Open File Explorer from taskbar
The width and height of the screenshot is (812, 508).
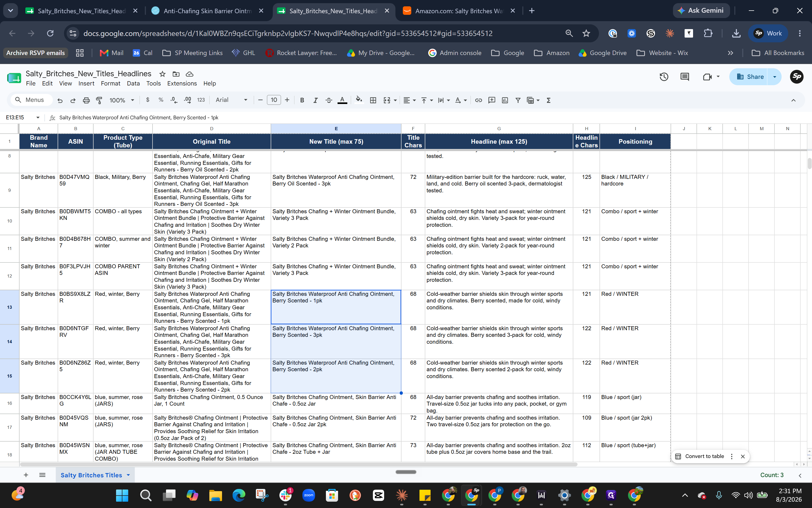click(x=215, y=495)
